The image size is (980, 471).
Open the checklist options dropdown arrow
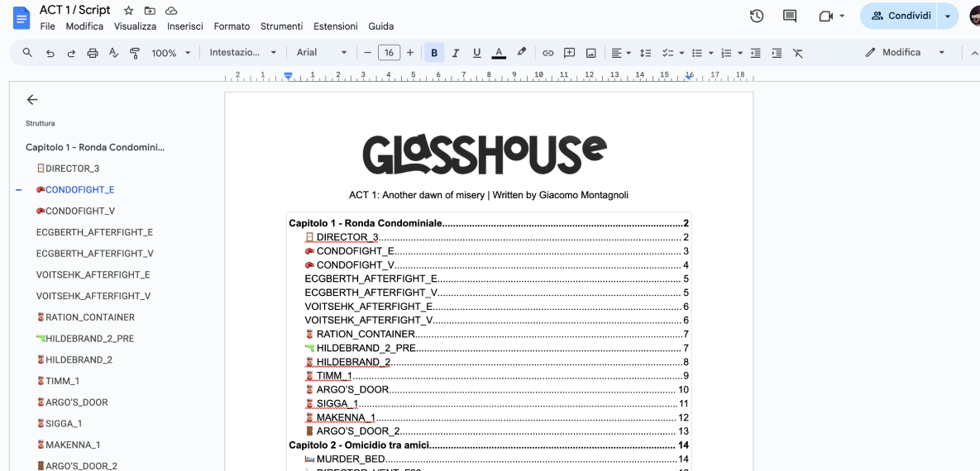(x=682, y=53)
